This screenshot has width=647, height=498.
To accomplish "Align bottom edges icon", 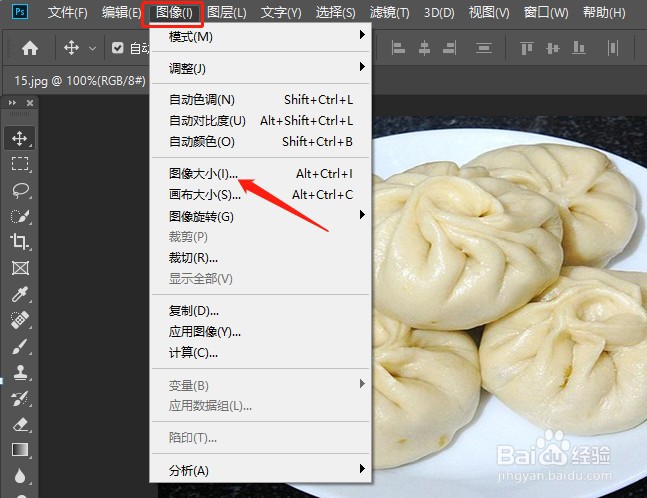I will click(x=579, y=48).
